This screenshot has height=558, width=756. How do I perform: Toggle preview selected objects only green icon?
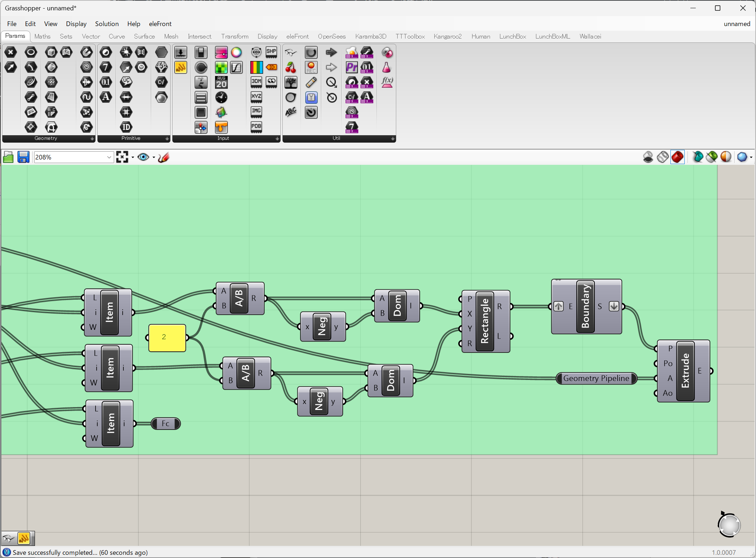coord(712,157)
